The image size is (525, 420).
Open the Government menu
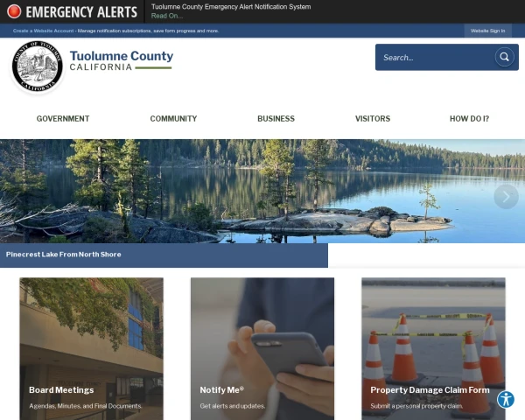[63, 119]
